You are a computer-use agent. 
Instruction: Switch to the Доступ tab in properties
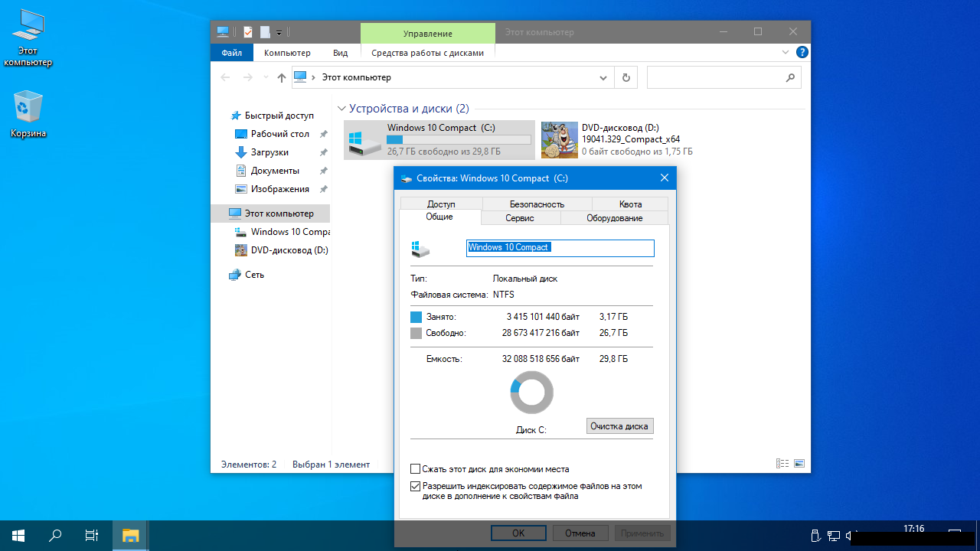(x=441, y=204)
